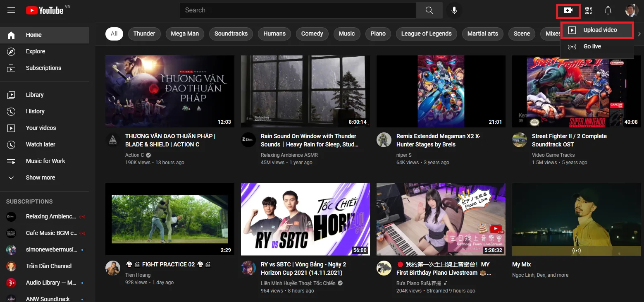Select the Scene filter chip

pyautogui.click(x=522, y=34)
